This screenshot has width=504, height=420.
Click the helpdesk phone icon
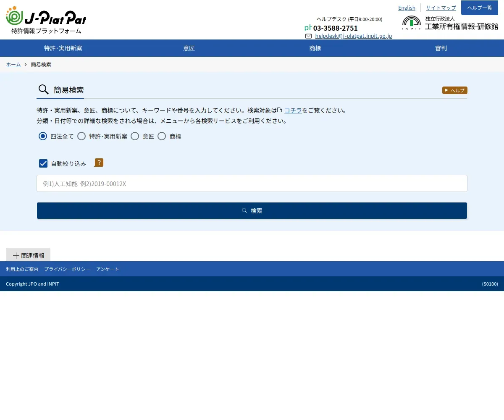308,28
